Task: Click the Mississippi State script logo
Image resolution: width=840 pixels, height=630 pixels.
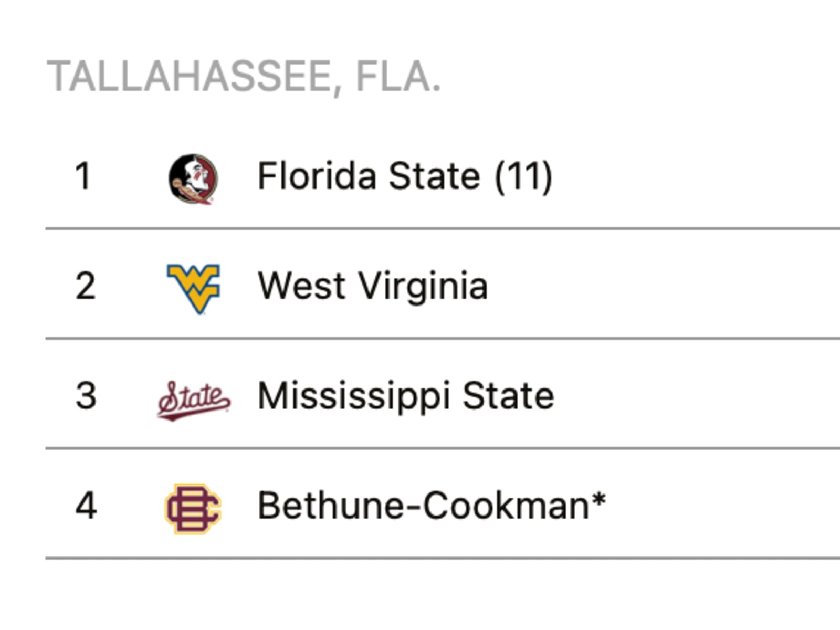Action: pos(194,400)
